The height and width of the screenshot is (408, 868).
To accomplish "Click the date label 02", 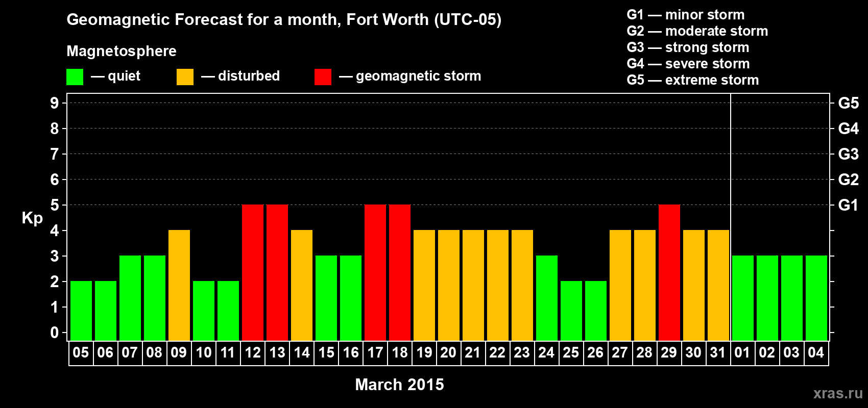I will [767, 353].
